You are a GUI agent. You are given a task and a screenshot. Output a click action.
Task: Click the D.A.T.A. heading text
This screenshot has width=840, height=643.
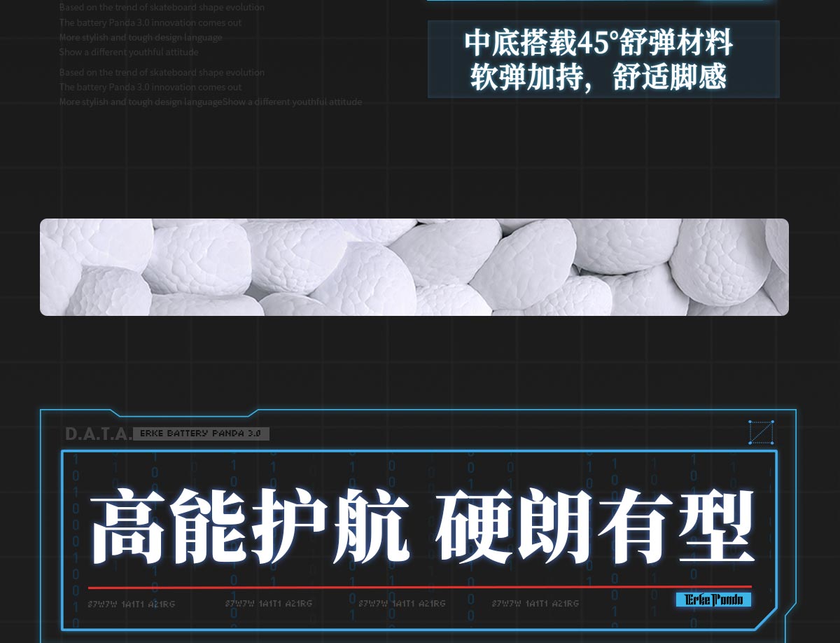(98, 434)
